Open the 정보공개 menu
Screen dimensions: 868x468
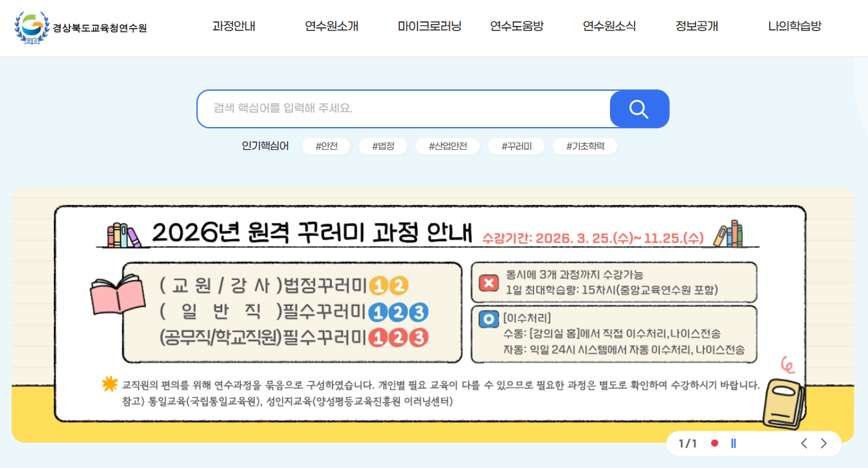(697, 27)
